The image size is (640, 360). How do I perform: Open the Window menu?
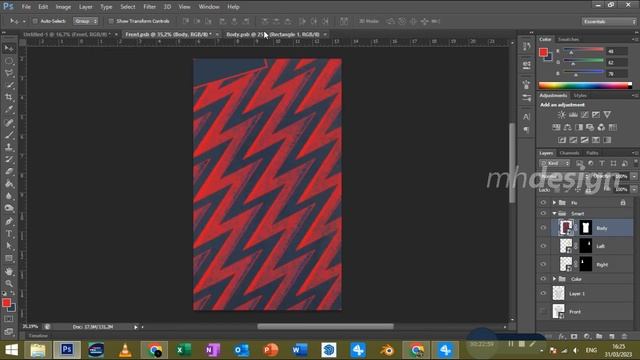click(x=209, y=7)
